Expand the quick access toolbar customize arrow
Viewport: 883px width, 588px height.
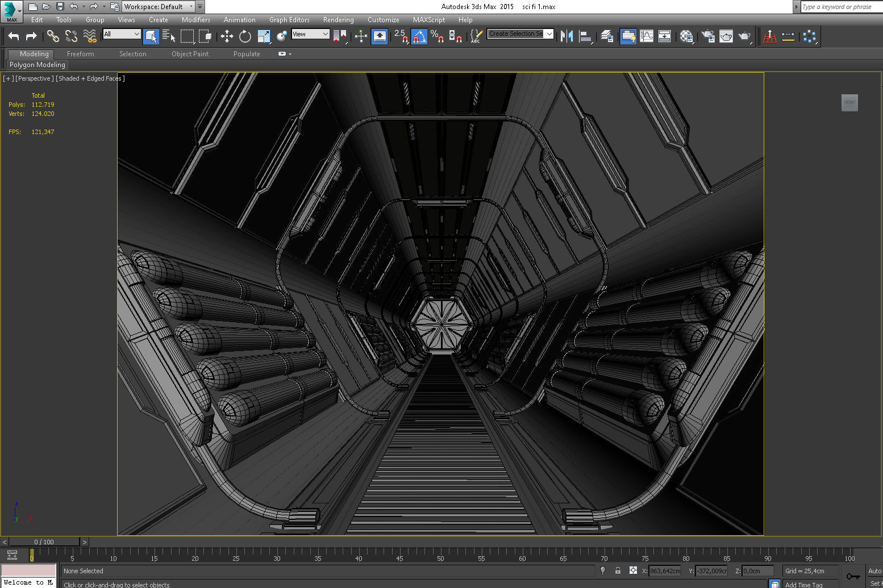click(200, 7)
